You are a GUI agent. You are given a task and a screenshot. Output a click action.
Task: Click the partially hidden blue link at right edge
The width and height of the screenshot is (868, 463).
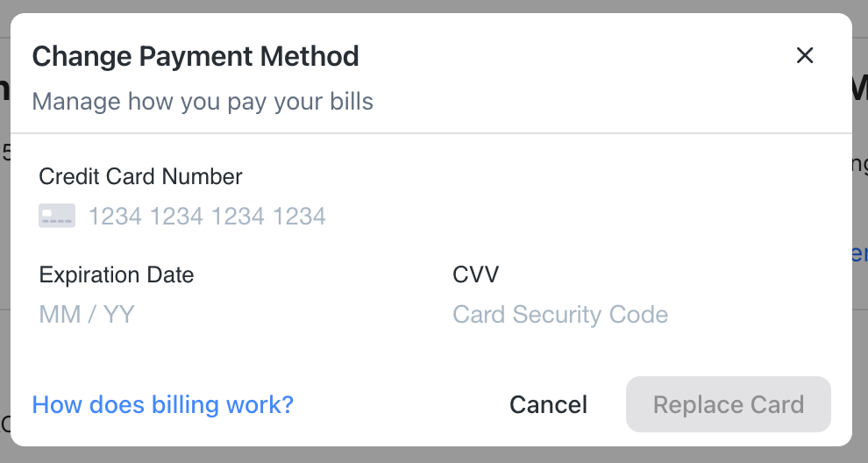[x=860, y=254]
